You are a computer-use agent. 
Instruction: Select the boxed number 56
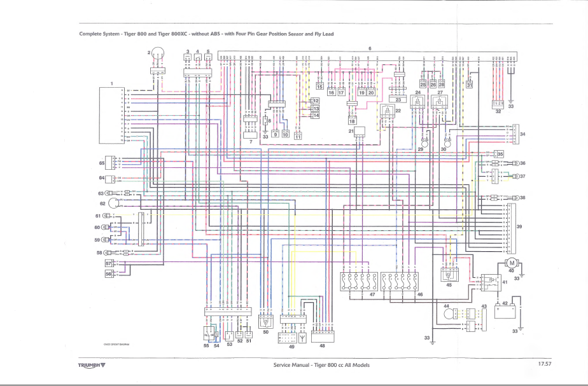109,274
